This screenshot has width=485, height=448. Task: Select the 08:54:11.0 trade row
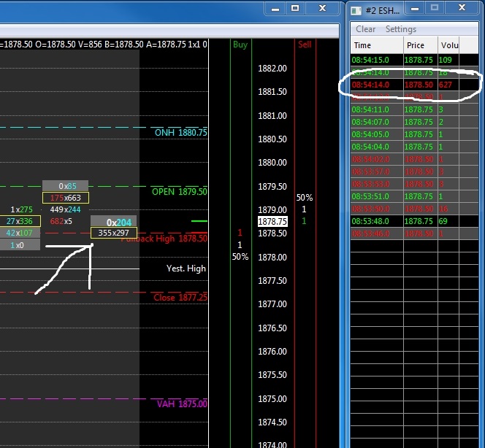[414, 109]
